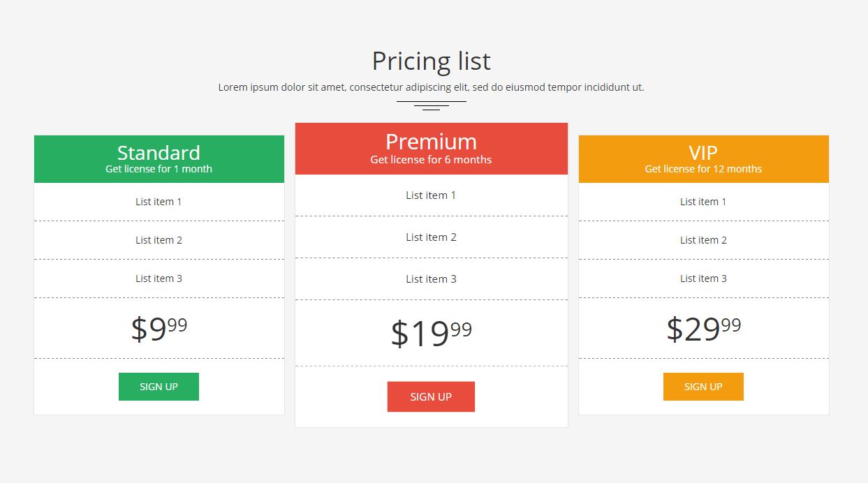The height and width of the screenshot is (483, 868).
Task: Click List item 1 in Premium plan
Action: [x=431, y=195]
